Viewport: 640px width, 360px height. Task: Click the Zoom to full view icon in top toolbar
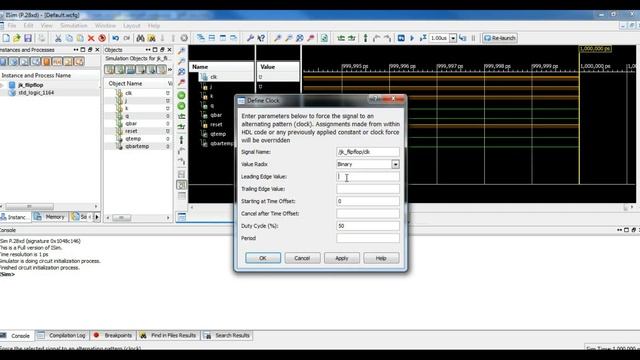click(300, 38)
